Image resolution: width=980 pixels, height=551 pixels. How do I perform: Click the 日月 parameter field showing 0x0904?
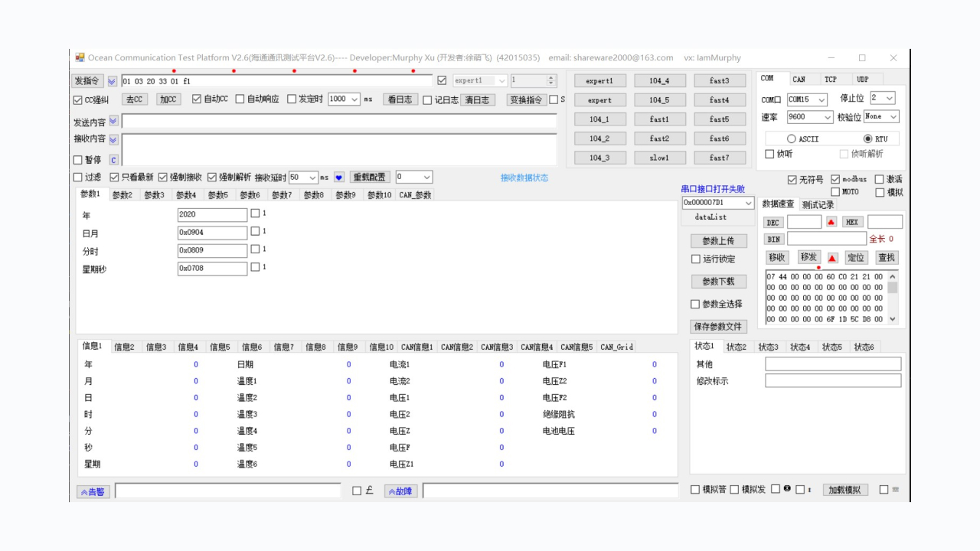pos(212,233)
